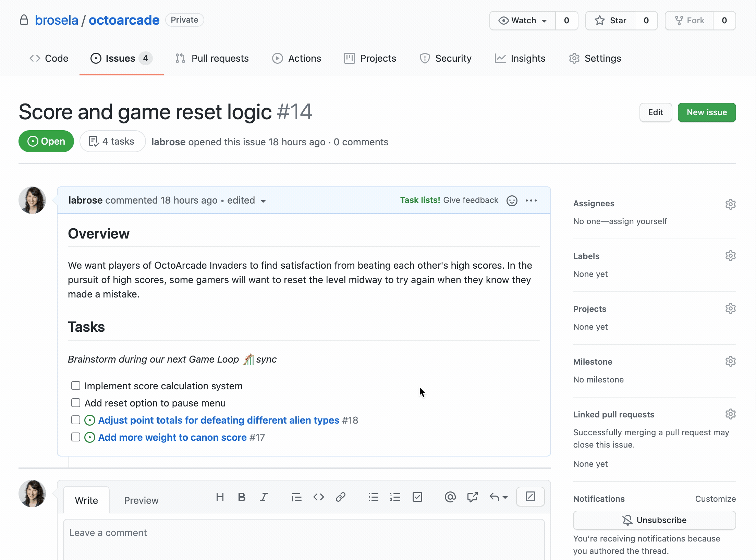The image size is (756, 560).
Task: Insert a bulleted list icon
Action: coord(373,497)
